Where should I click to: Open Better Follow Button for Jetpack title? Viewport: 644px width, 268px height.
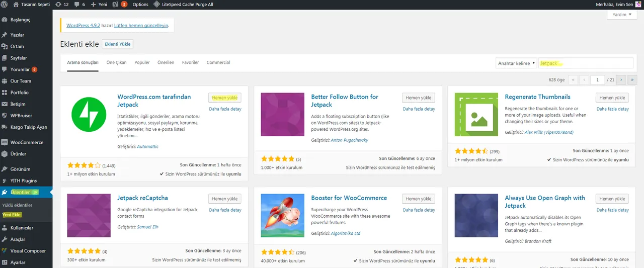point(345,101)
